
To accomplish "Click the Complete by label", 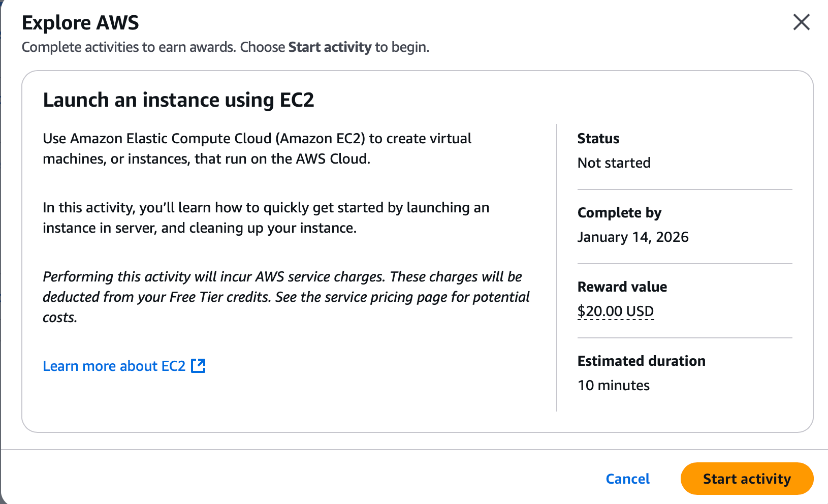I will pos(619,213).
